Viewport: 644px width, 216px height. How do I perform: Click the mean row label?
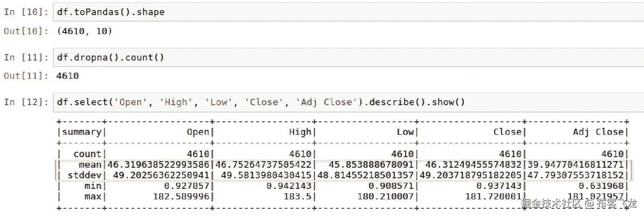tap(90, 165)
